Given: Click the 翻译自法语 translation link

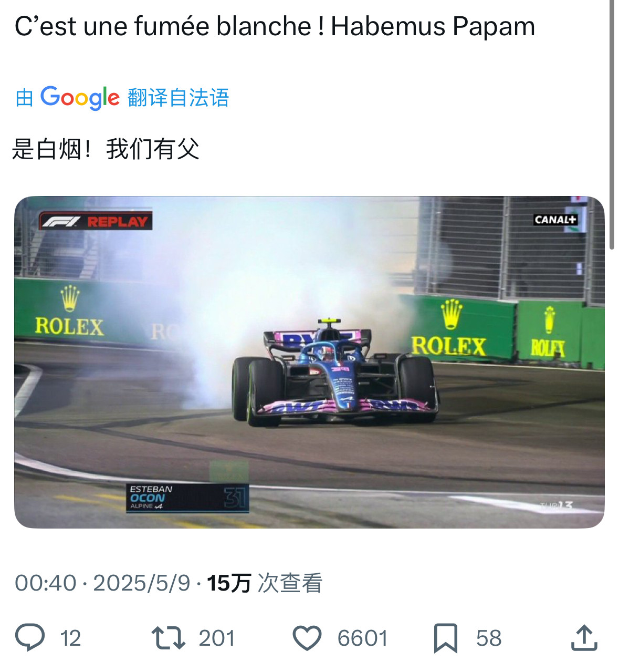Looking at the screenshot, I should click(179, 98).
